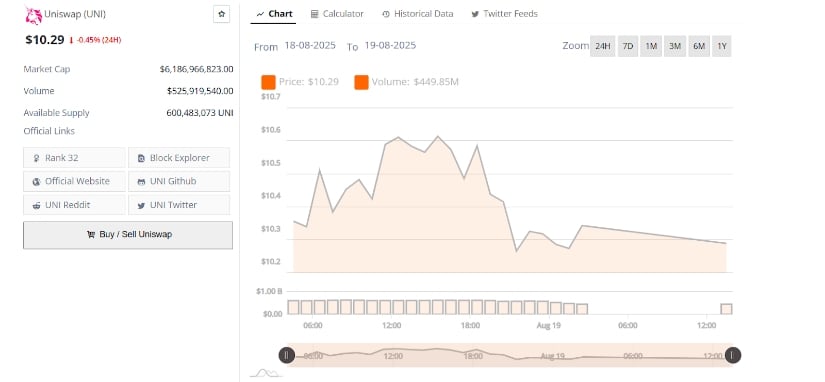Screen dimensions: 825x382
Task: Open the Twitter Feeds tab
Action: pos(504,14)
